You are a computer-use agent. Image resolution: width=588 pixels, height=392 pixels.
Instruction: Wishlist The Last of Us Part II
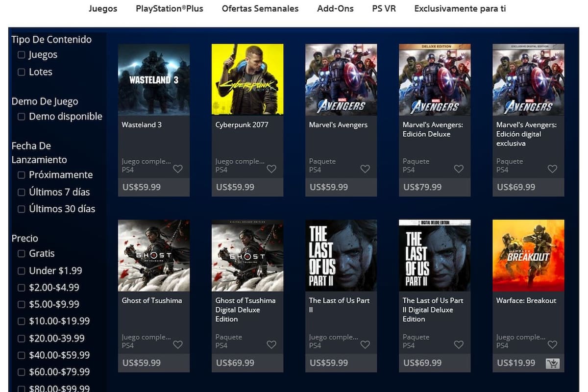(x=365, y=344)
